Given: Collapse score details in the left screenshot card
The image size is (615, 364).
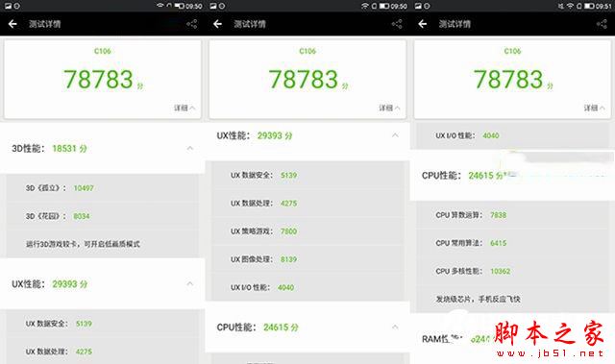Looking at the screenshot, I should click(x=184, y=108).
